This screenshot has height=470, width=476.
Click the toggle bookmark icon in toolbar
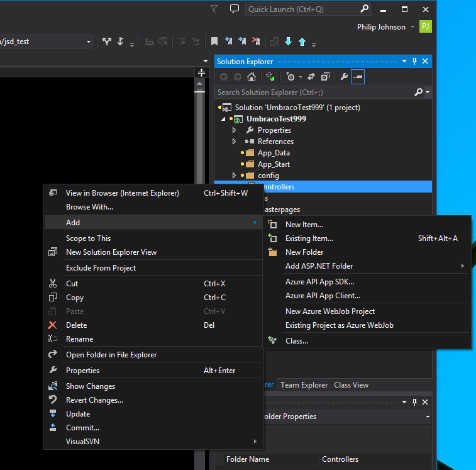pos(214,42)
